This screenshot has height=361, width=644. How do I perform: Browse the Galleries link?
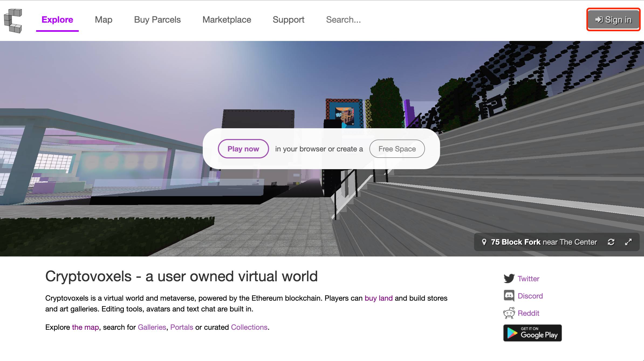[152, 327]
